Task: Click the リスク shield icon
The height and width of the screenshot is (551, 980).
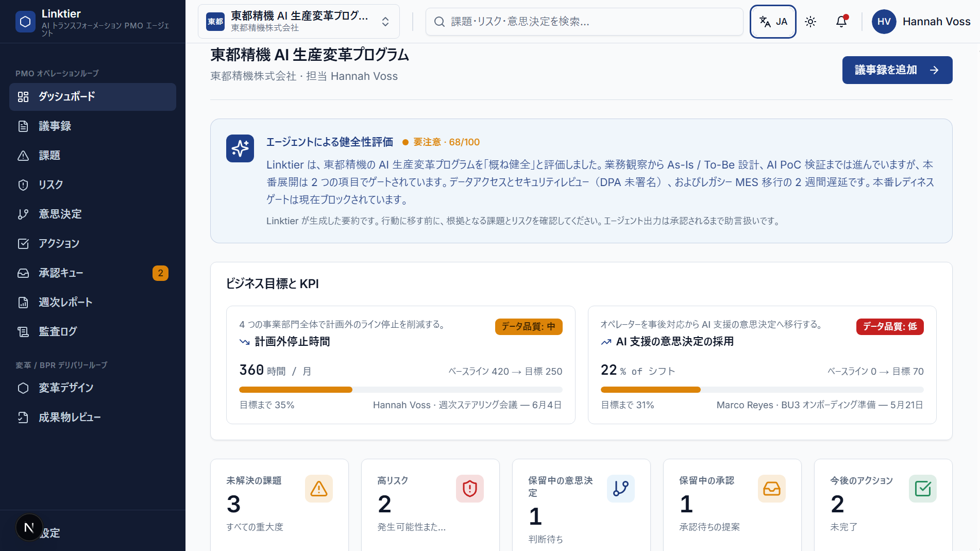Action: [x=23, y=185]
